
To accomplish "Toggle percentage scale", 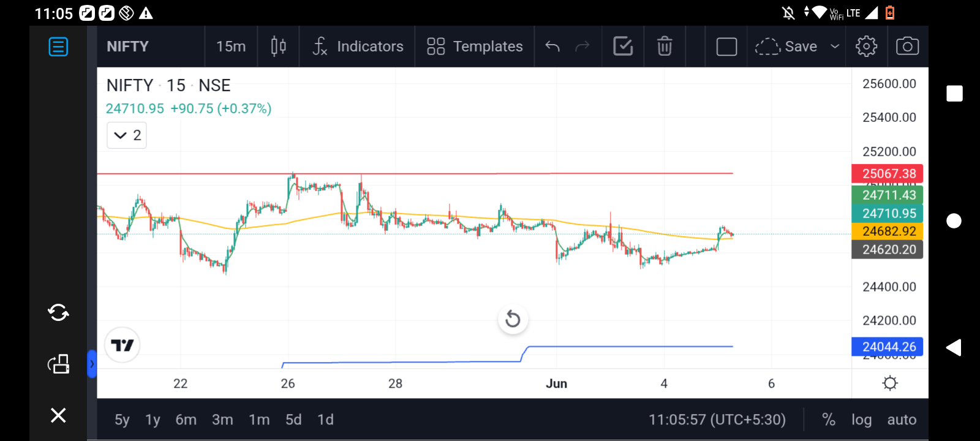I will tap(829, 420).
